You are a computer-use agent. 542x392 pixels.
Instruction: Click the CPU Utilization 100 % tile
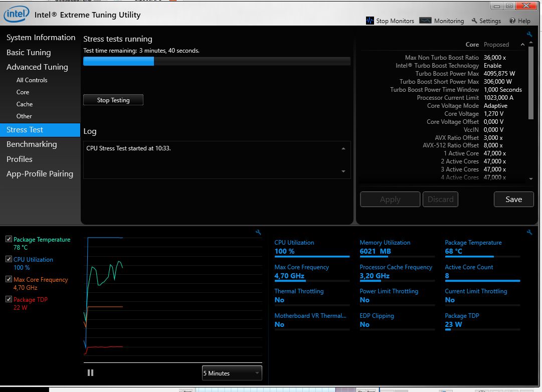click(x=312, y=249)
